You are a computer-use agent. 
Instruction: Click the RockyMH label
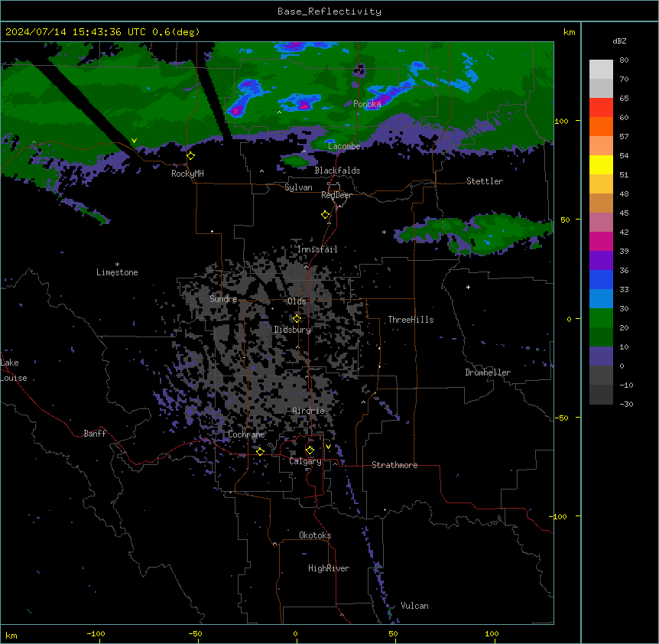coord(187,174)
